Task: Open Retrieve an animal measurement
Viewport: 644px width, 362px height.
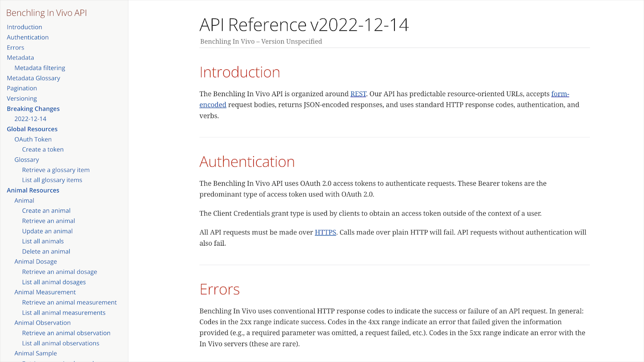Action: (x=69, y=302)
